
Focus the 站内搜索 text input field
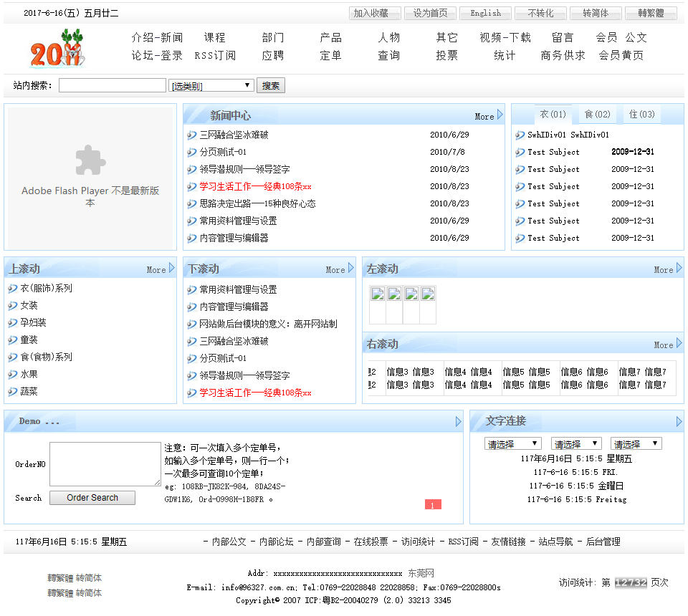[x=113, y=86]
